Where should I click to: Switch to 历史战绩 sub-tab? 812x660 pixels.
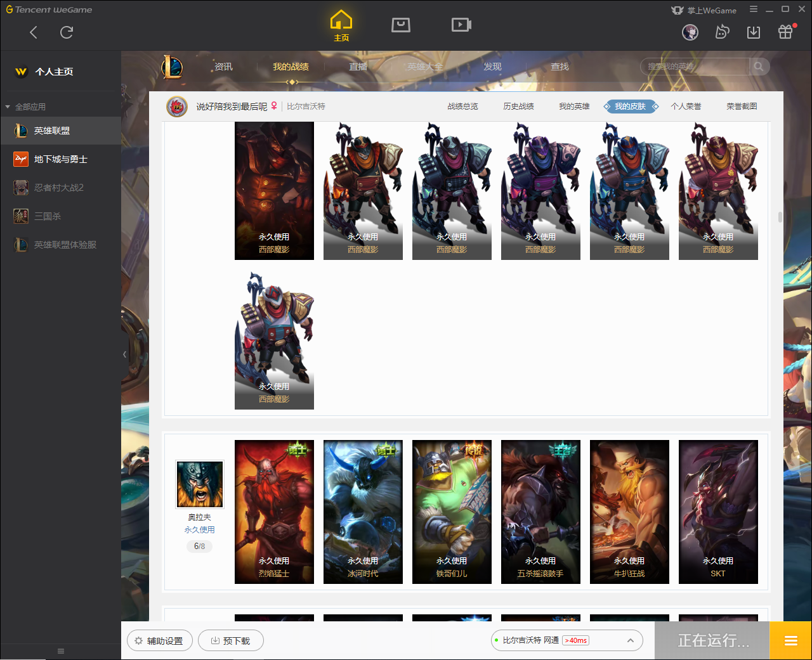(518, 107)
